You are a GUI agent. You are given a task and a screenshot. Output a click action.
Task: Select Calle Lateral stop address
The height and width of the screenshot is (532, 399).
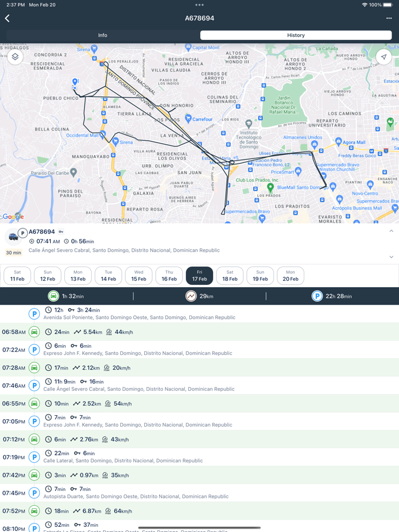point(123,461)
